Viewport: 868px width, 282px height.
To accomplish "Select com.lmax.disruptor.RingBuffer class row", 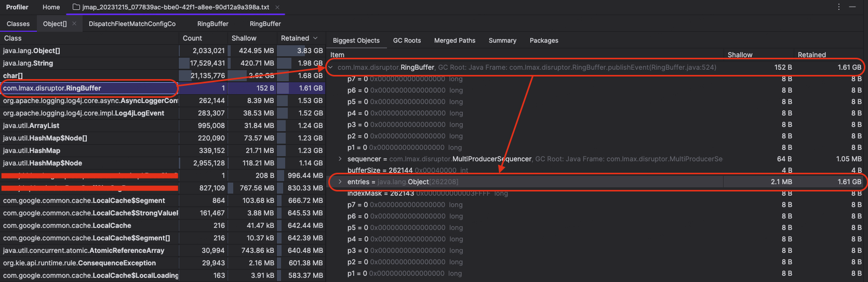I will pos(163,88).
